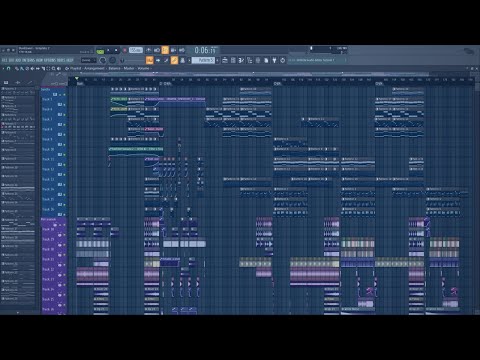Click the first timeline marker label near bar 1

tap(80, 84)
